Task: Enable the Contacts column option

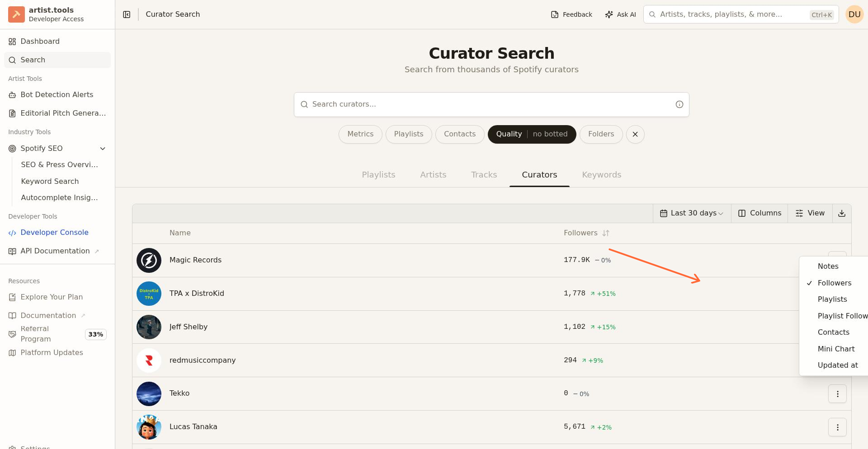Action: (x=835, y=332)
